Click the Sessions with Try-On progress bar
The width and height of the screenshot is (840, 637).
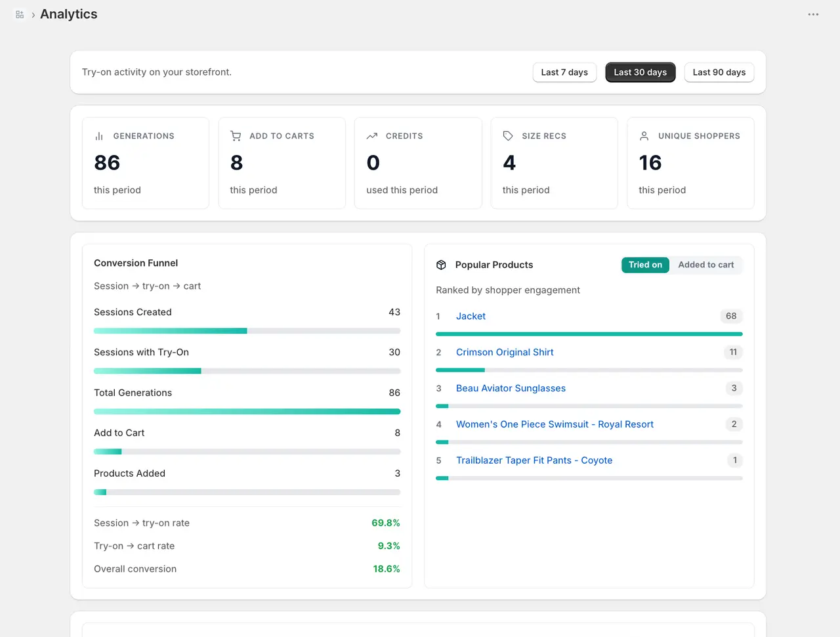[247, 371]
